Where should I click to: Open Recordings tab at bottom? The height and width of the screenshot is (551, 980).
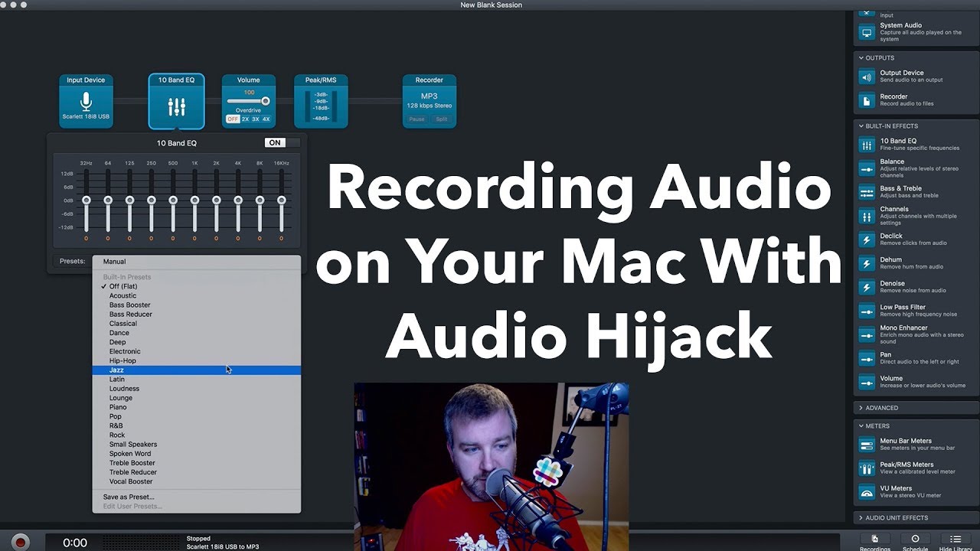[875, 542]
